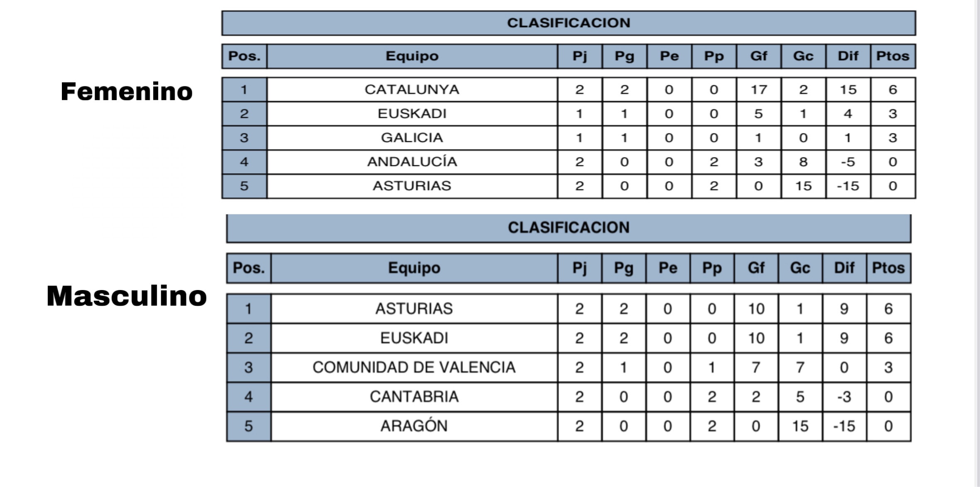Click the Pos. header in Masculino table
This screenshot has width=980, height=487.
tap(248, 268)
